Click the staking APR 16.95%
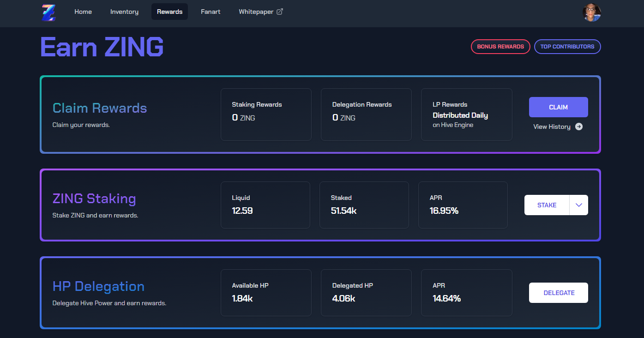 [x=444, y=211]
